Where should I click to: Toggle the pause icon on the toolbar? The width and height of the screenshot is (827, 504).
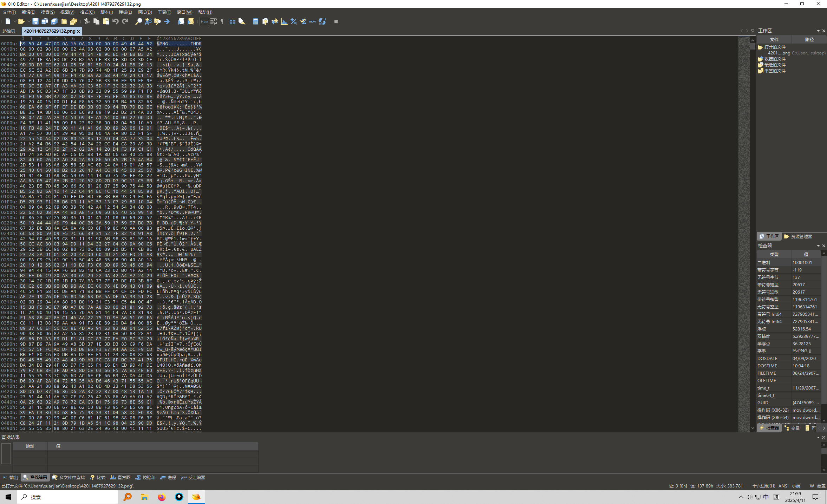(336, 22)
